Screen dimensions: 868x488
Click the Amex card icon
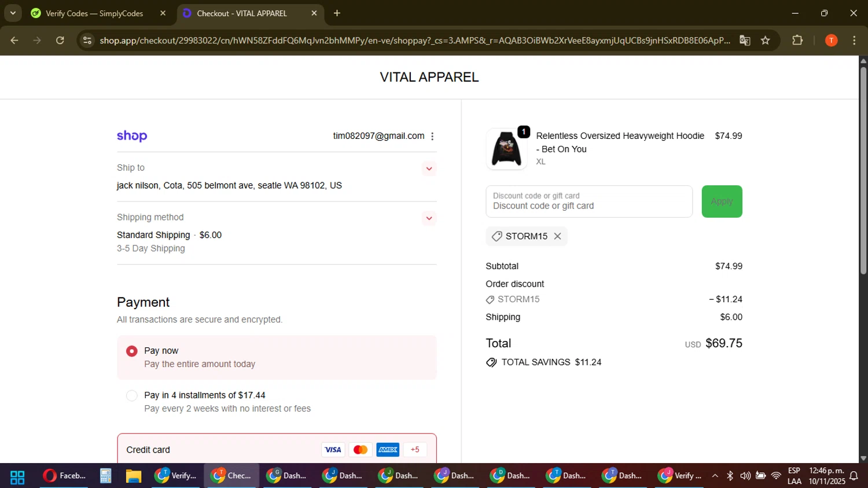[388, 450]
